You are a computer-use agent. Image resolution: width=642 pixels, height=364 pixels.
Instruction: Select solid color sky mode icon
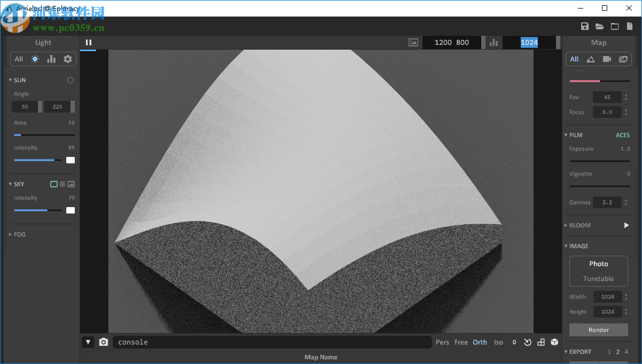[x=54, y=184]
